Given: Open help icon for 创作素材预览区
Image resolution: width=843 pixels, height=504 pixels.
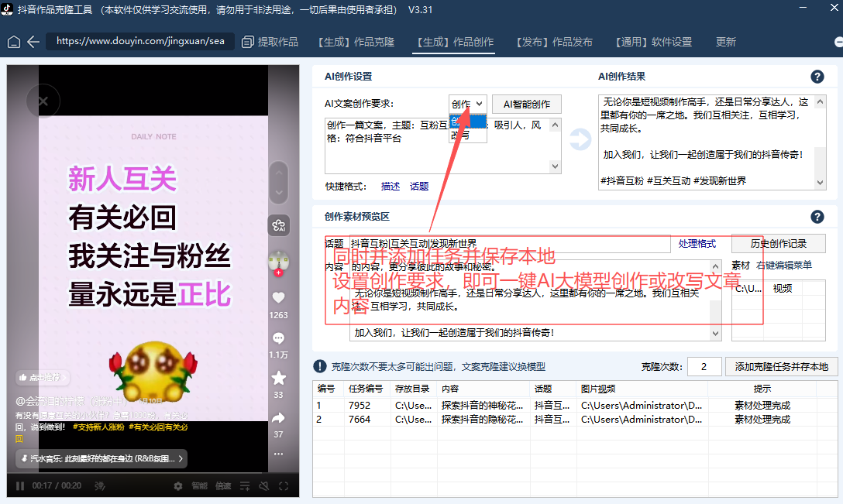Looking at the screenshot, I should tap(817, 217).
